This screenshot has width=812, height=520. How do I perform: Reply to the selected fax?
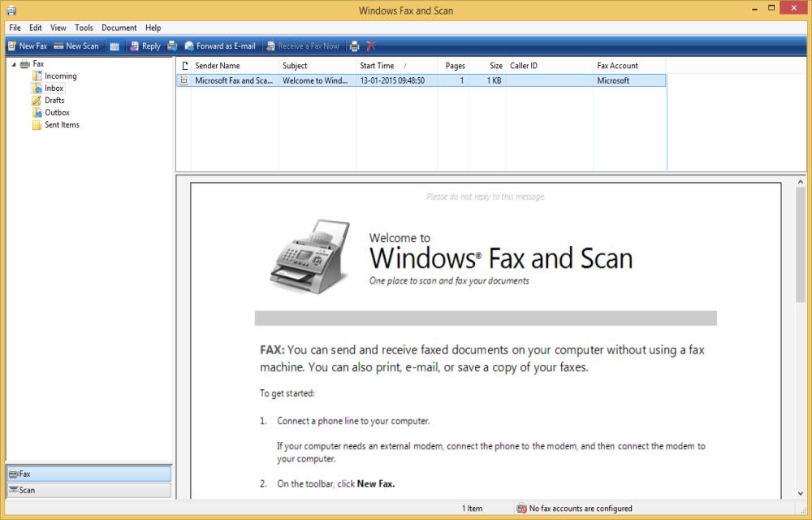(x=145, y=46)
